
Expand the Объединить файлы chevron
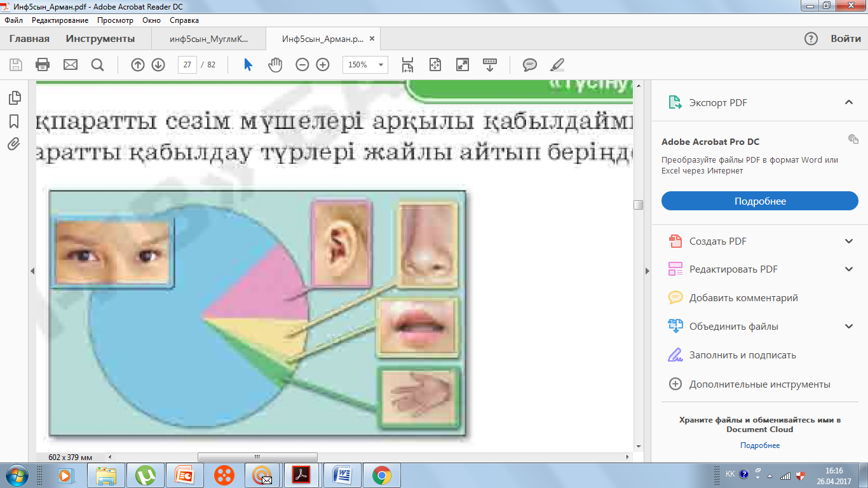click(848, 326)
